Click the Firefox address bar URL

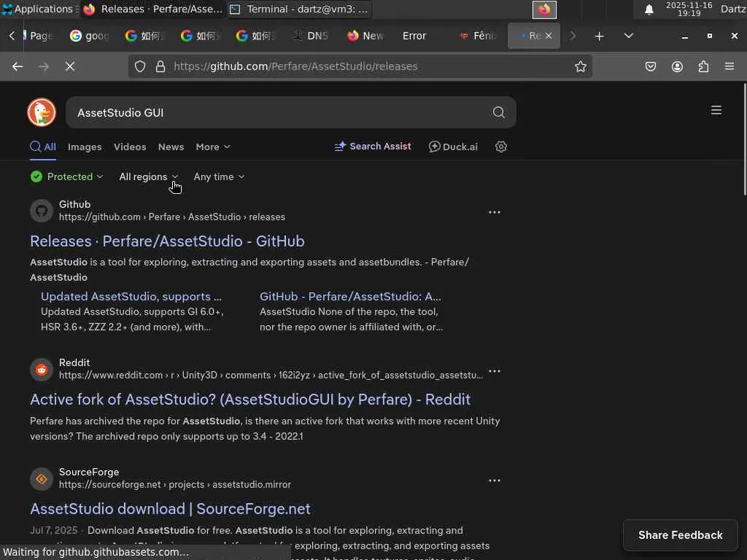click(x=295, y=66)
